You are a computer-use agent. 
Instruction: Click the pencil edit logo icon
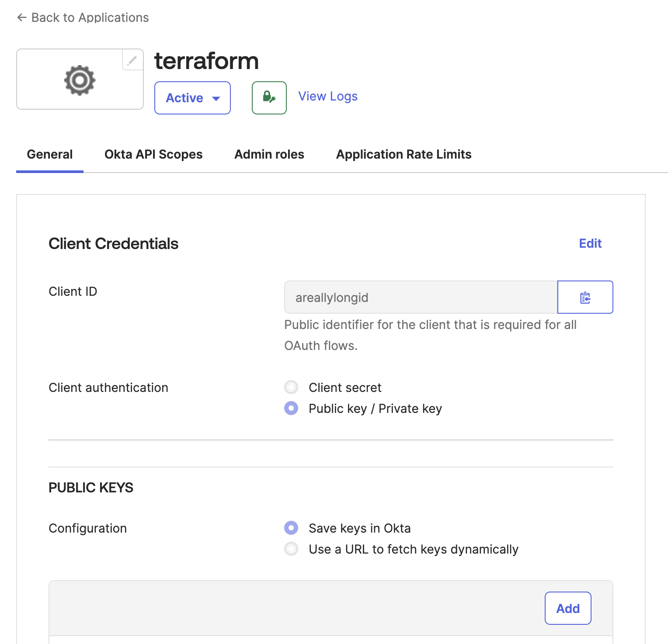point(132,60)
